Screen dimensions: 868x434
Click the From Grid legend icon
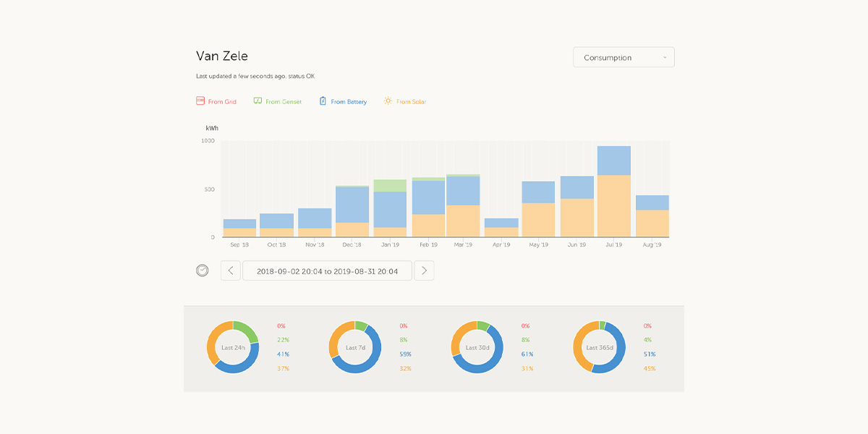(x=200, y=101)
